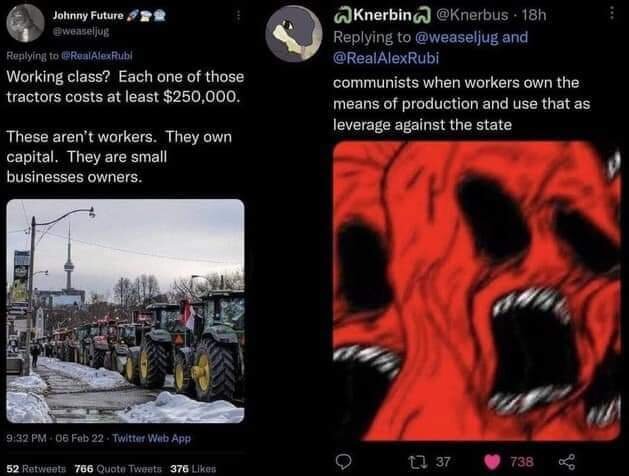The height and width of the screenshot is (476, 629).
Task: View the 766 Quote Tweets list
Action: (x=118, y=468)
